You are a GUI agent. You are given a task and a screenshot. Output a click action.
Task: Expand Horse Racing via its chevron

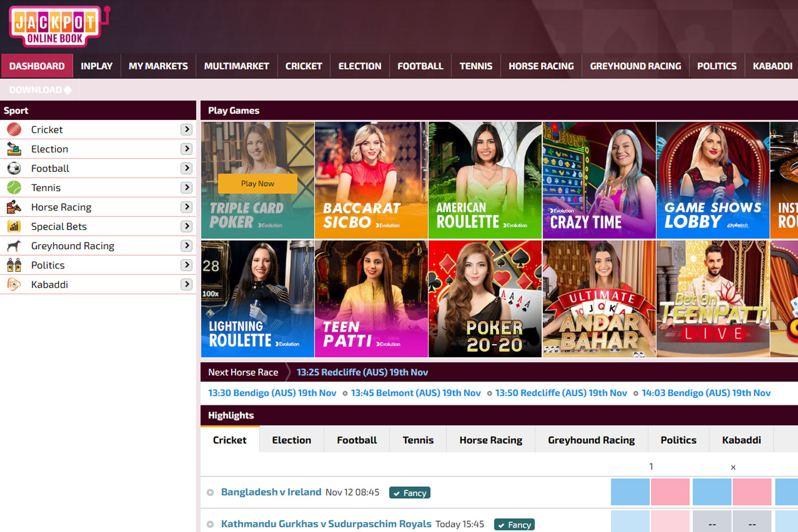(x=187, y=207)
